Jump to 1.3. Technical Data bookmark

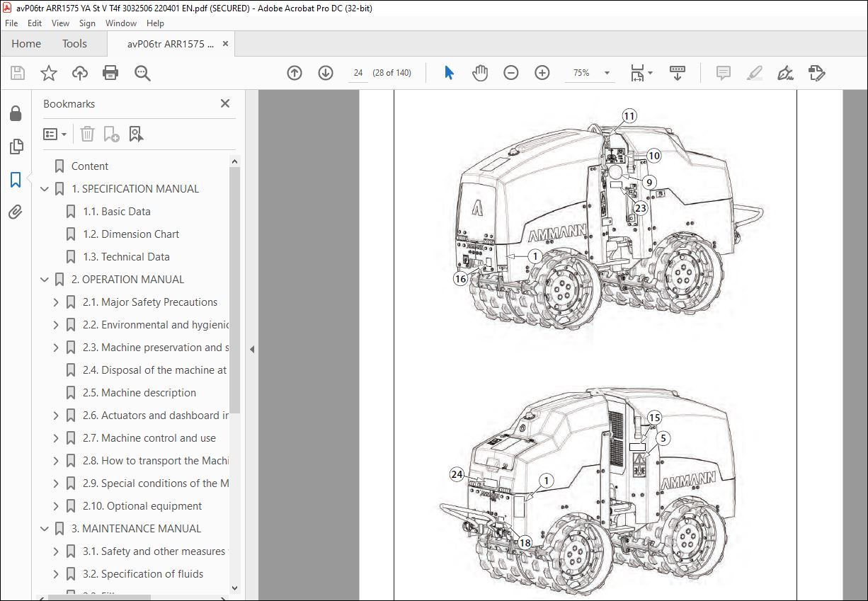[x=126, y=257]
